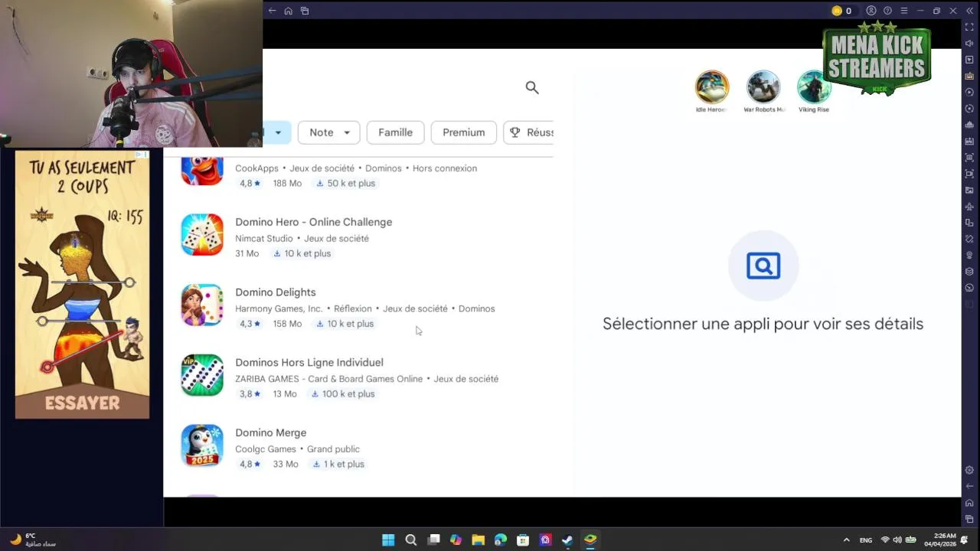Open File Explorer from the taskbar
980x551 pixels.
[478, 540]
